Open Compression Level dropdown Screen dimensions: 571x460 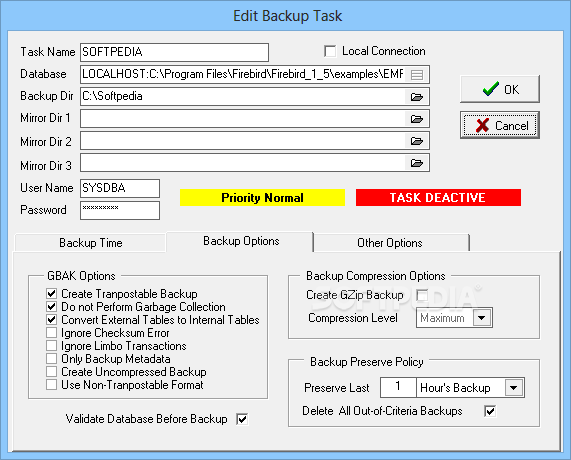point(481,318)
